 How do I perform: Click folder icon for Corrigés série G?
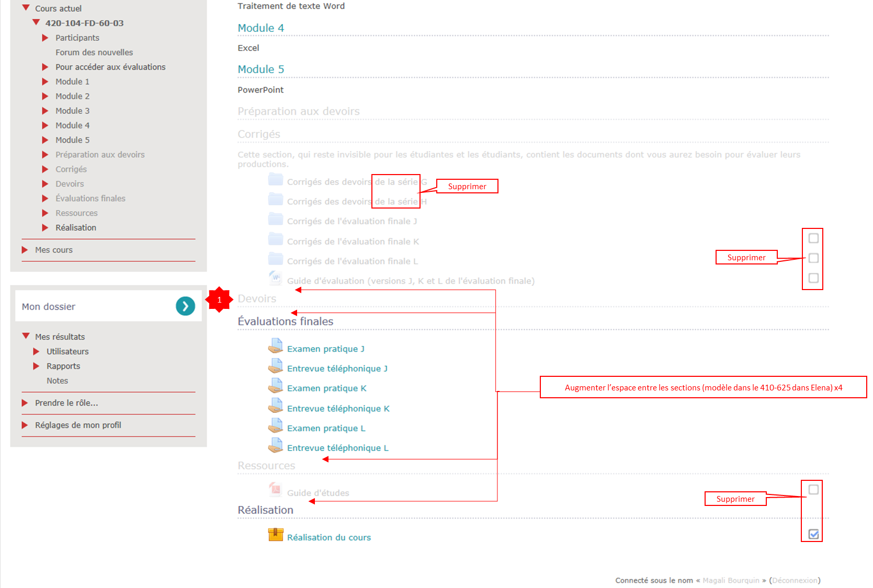point(276,180)
